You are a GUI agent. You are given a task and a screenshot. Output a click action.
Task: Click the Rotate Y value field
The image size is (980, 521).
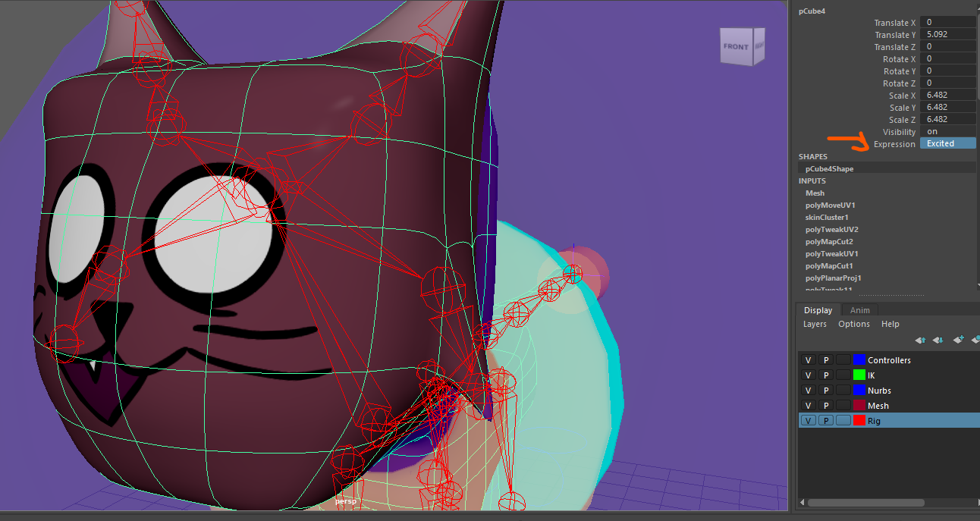click(948, 71)
